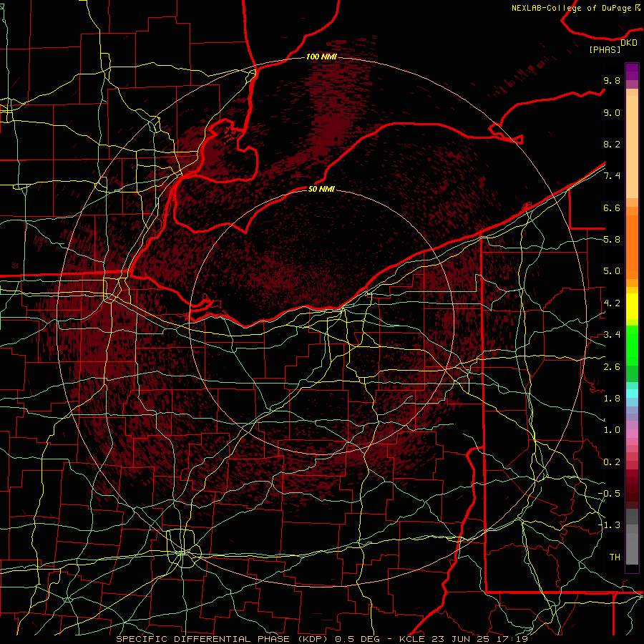Click the KCLE station identifier
Screen dimensions: 644x644
[x=411, y=639]
